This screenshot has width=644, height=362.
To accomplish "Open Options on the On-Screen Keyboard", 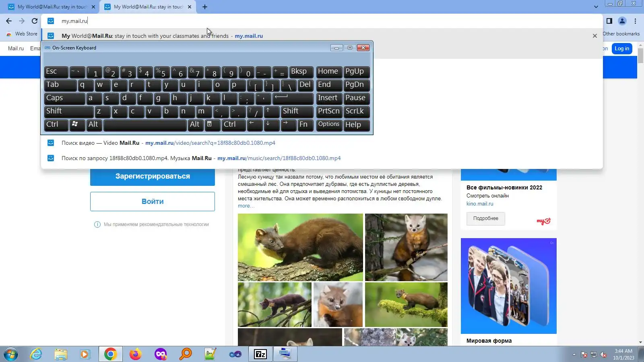I will coord(329,125).
